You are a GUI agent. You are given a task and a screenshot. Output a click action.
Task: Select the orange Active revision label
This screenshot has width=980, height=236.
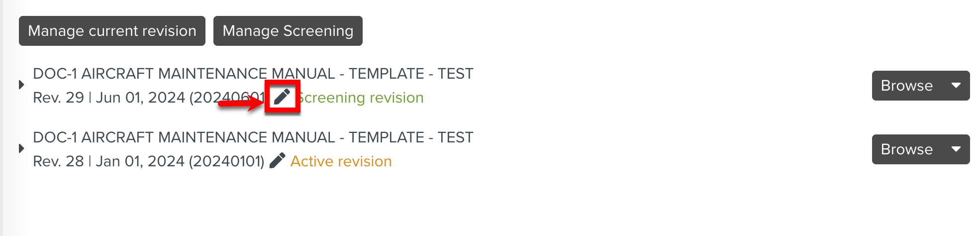coord(341,161)
